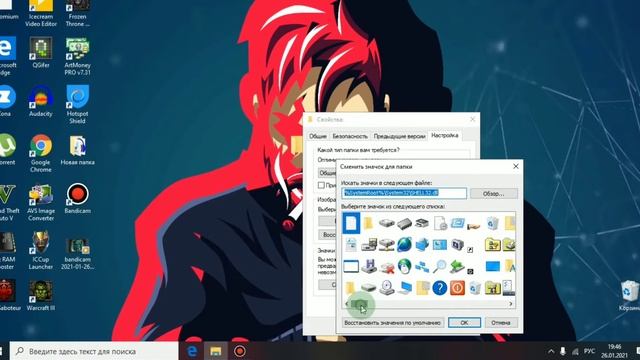This screenshot has width=640, height=360.
Task: Select ArtMoney PRO desktop icon
Action: click(x=77, y=56)
